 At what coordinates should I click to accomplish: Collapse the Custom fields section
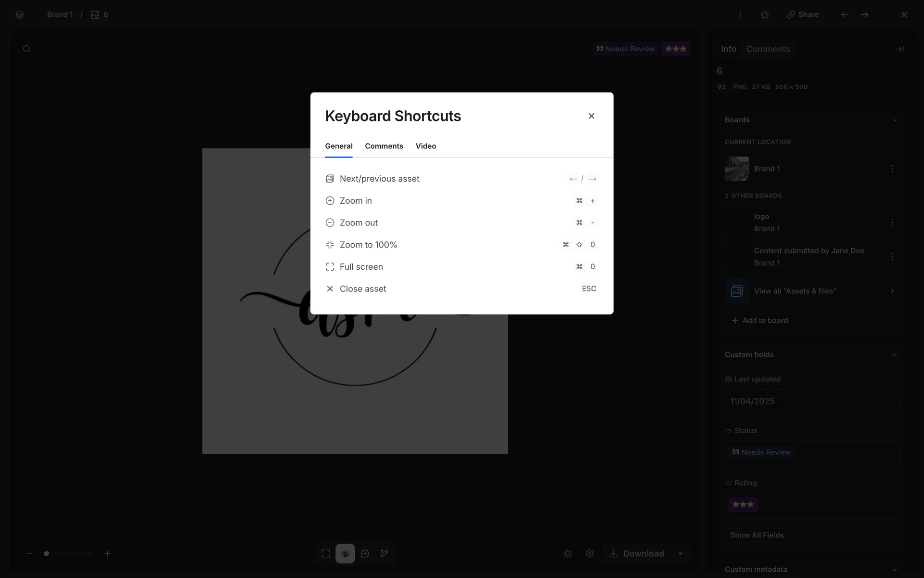(894, 355)
